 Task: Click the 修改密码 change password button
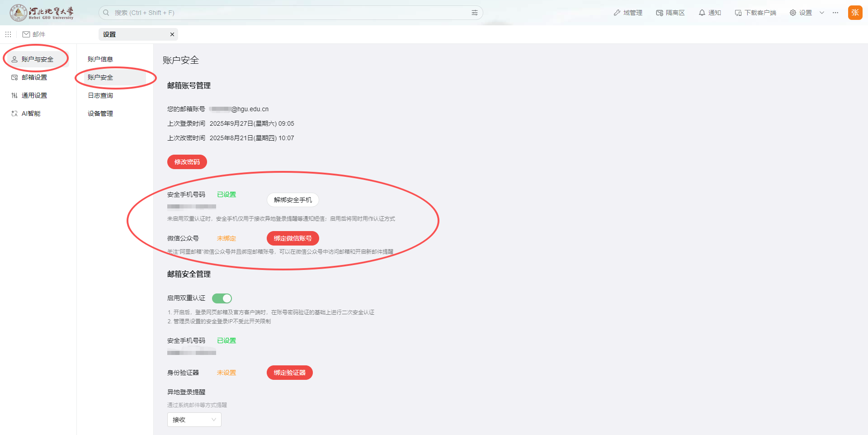pos(187,162)
